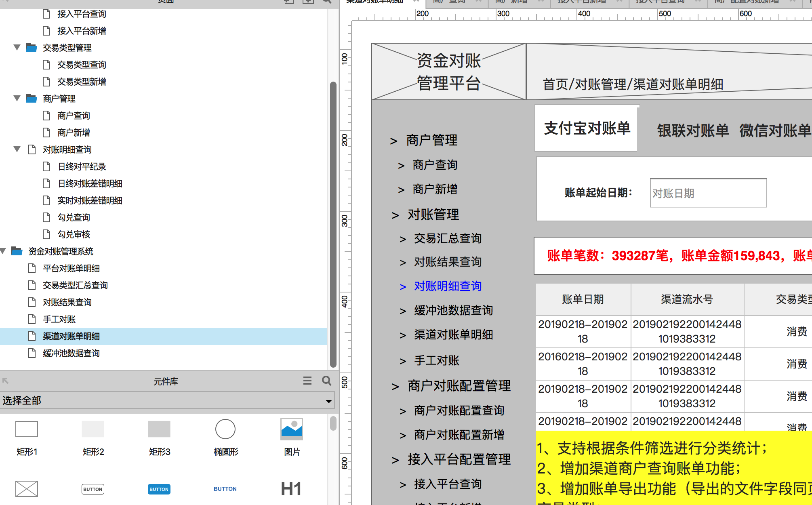This screenshot has height=505, width=812.
Task: Select the placeholder widget with crossed box
Action: coord(27,489)
